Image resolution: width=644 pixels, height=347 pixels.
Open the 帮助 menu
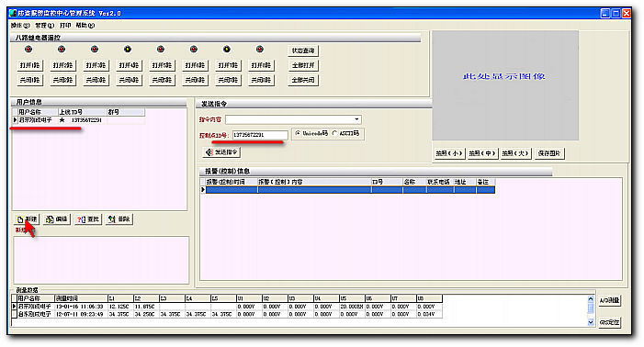[x=85, y=25]
